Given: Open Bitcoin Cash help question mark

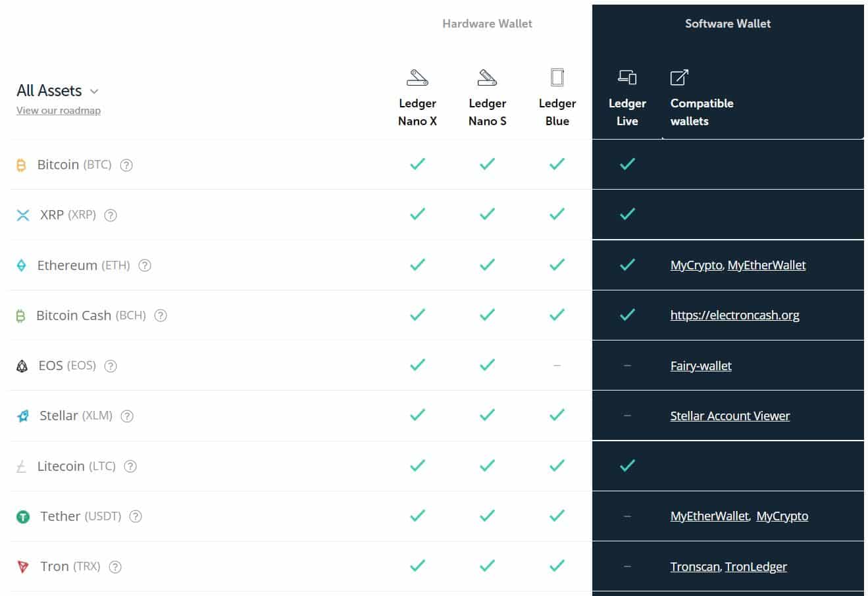Looking at the screenshot, I should pyautogui.click(x=161, y=315).
